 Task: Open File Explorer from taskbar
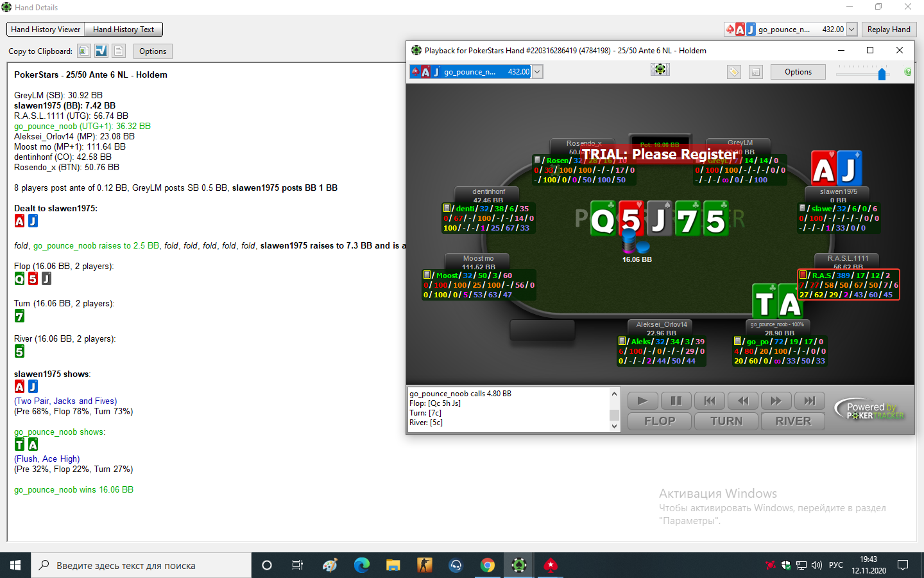coord(393,565)
